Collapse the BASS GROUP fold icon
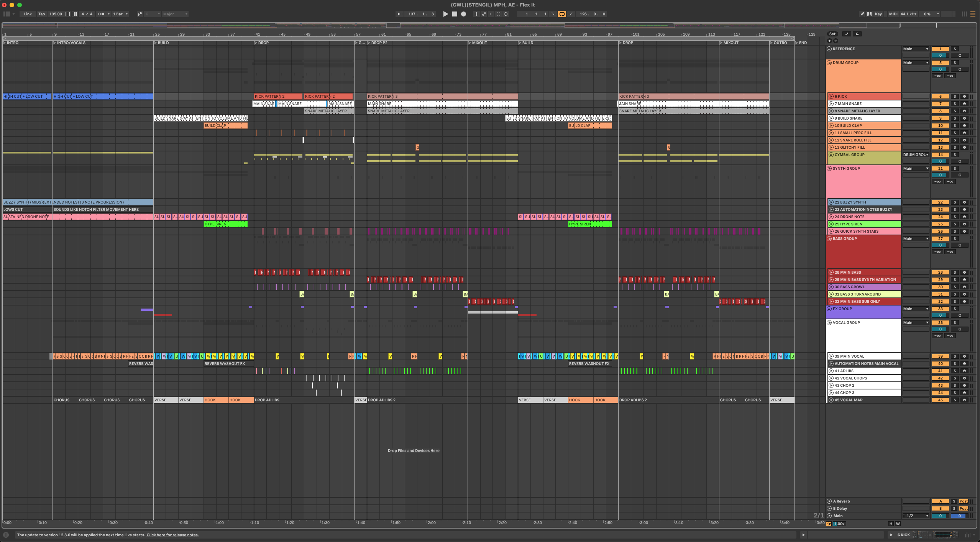980x542 pixels. point(829,239)
